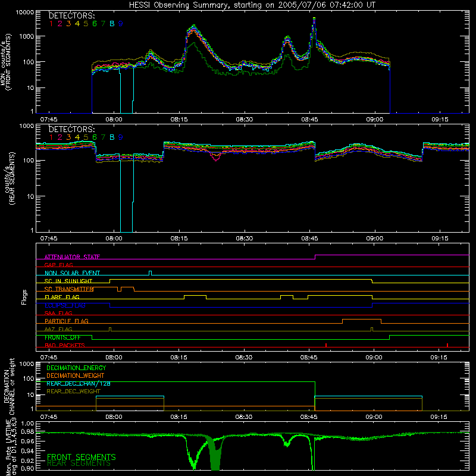Click the FLARE_FLAG label

[62, 297]
